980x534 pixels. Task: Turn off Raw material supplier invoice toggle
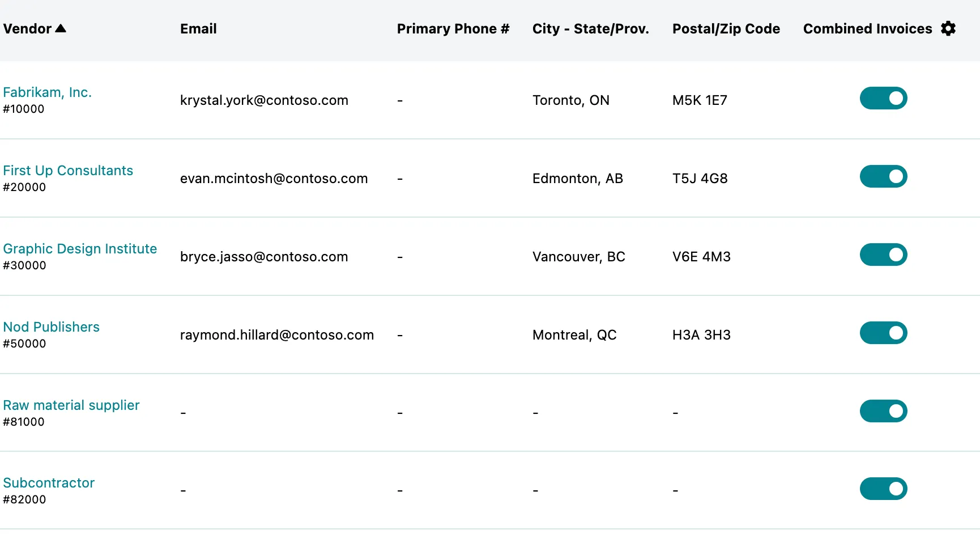point(883,411)
